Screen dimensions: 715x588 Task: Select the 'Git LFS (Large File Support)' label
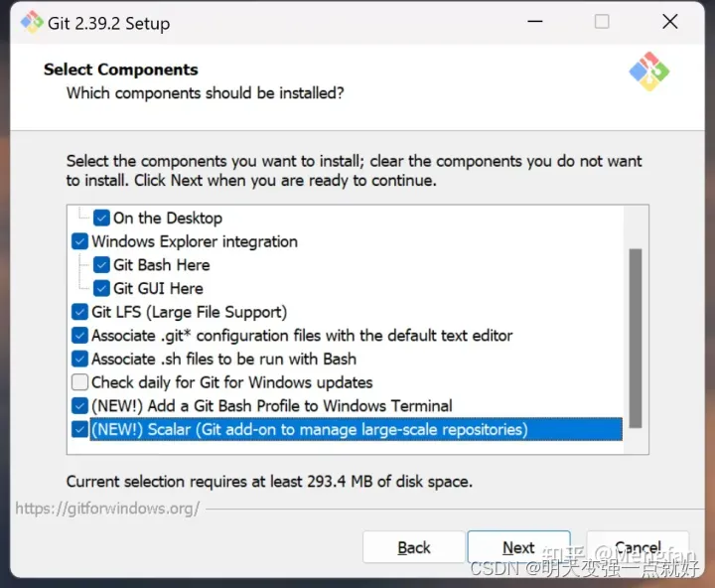(190, 312)
